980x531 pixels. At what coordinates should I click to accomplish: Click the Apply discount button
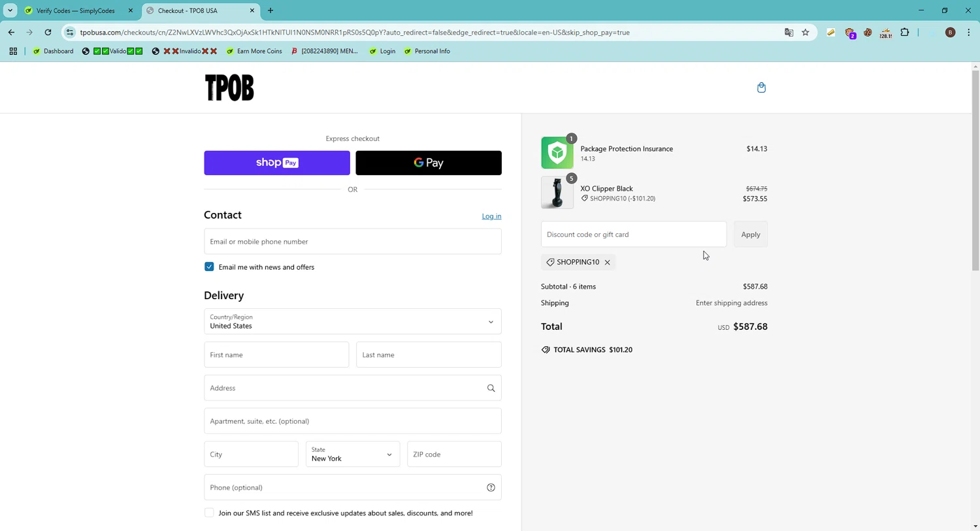751,234
